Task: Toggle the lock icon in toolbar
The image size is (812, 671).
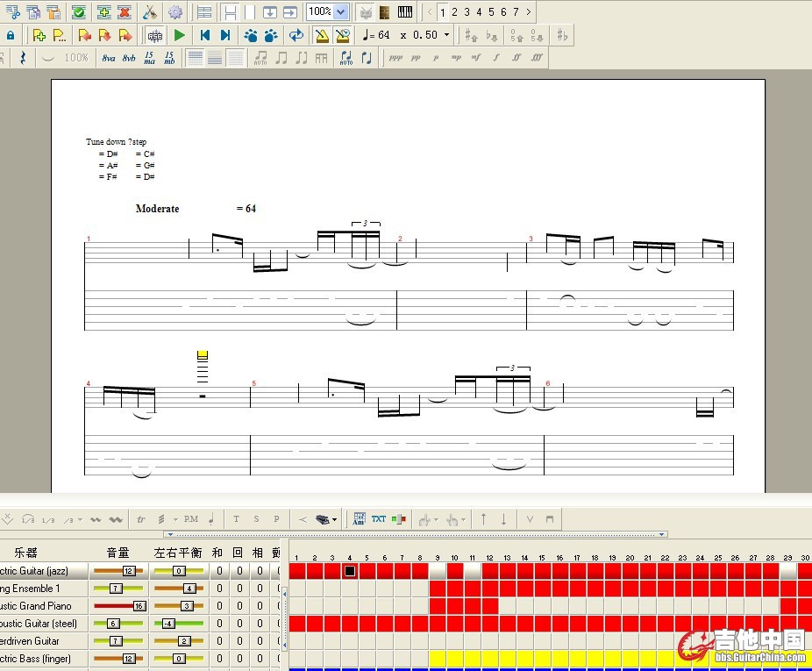Action: coord(11,35)
